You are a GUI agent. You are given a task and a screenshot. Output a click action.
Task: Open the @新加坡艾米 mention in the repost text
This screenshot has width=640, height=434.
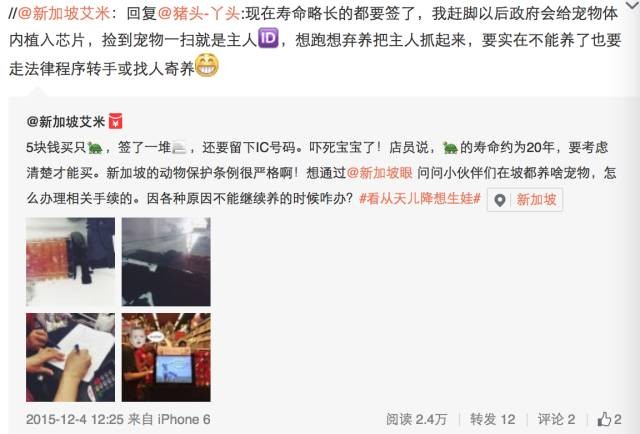tap(64, 13)
